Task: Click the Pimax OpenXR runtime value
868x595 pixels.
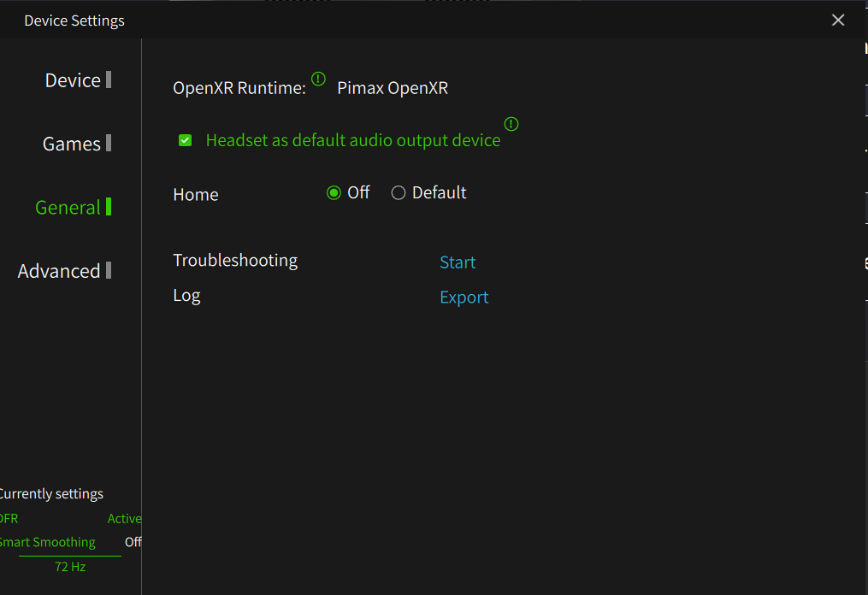Action: tap(393, 88)
